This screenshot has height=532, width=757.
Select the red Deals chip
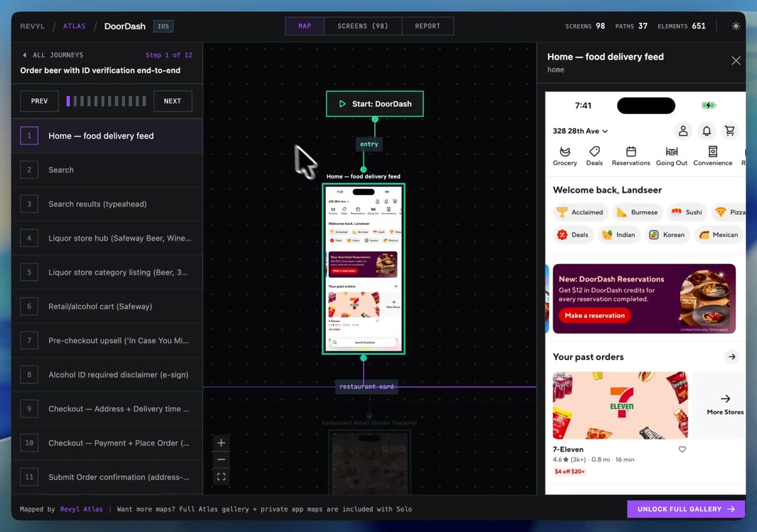pos(573,234)
